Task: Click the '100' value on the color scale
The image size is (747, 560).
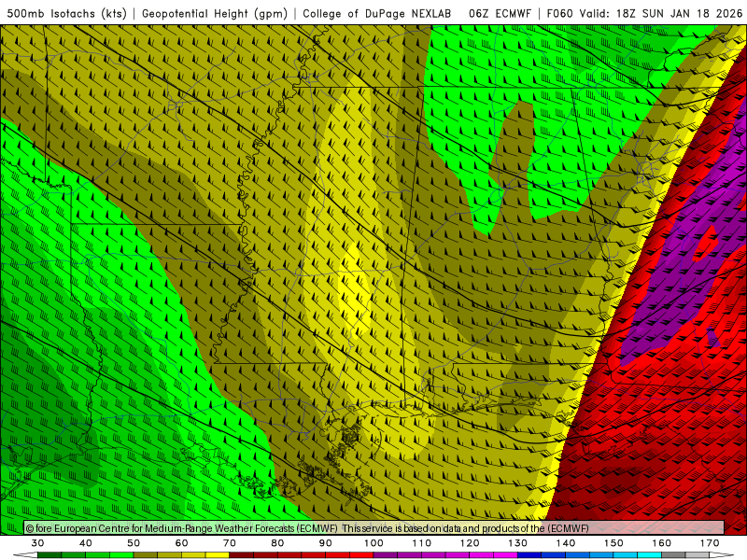Action: tap(374, 543)
